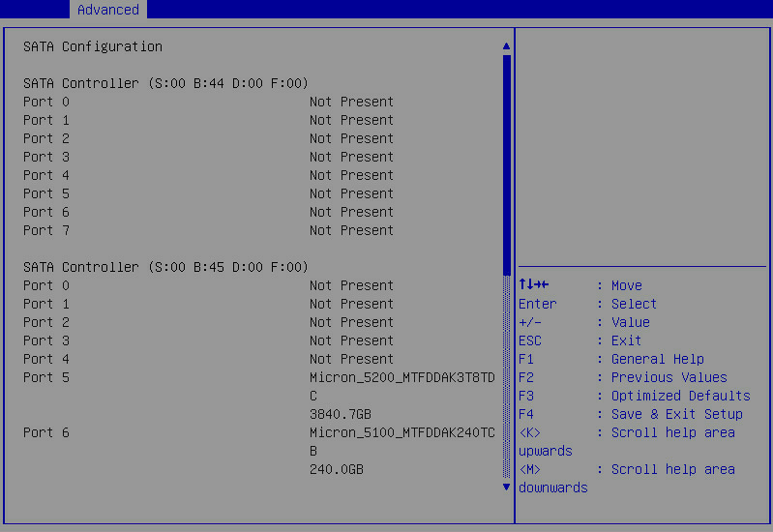Select SATA Controller B:45 heading
This screenshot has height=532, width=773.
pyautogui.click(x=165, y=267)
